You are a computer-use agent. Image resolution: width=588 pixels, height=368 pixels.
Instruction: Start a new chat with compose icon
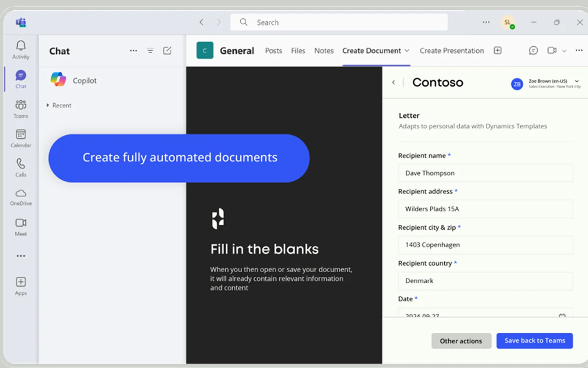(x=167, y=51)
